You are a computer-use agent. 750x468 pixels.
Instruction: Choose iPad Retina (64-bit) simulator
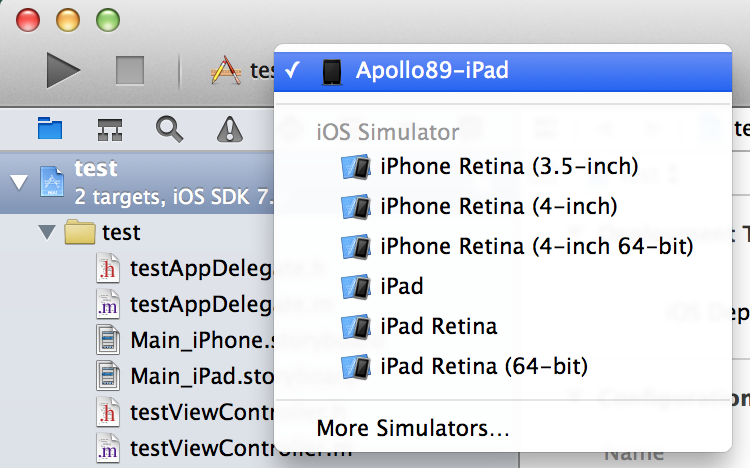point(503,367)
